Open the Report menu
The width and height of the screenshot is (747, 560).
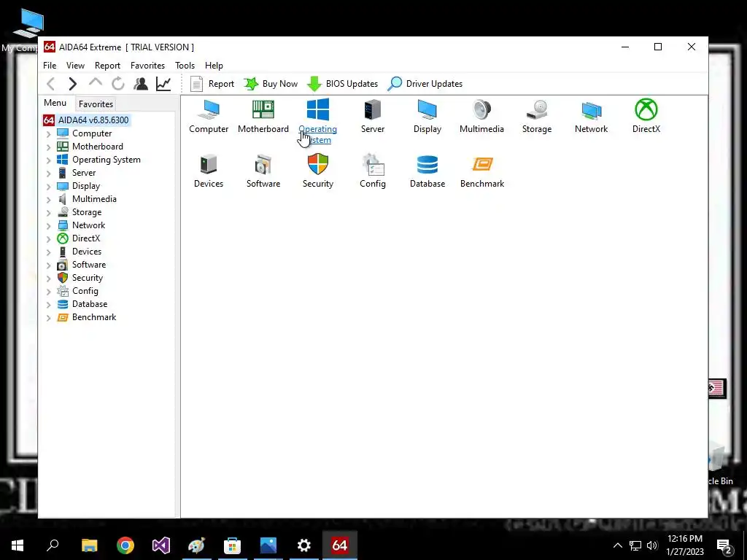[x=107, y=65]
